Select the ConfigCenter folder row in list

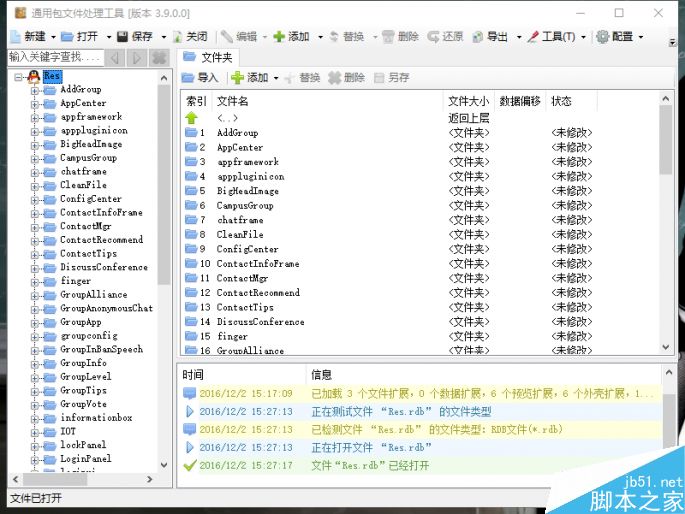(x=247, y=249)
